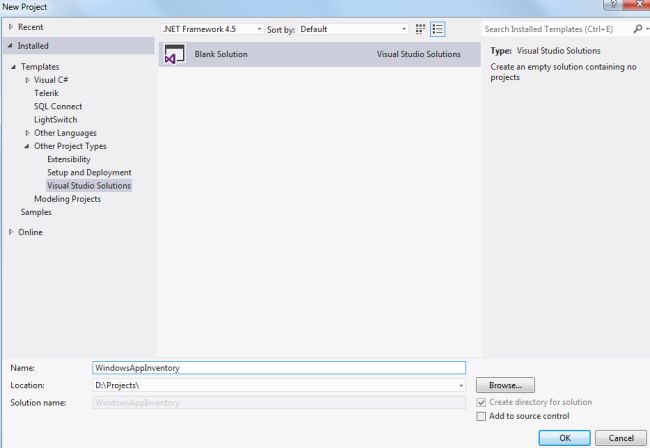Expand the Online section arrow
This screenshot has height=448, width=650.
pos(11,232)
